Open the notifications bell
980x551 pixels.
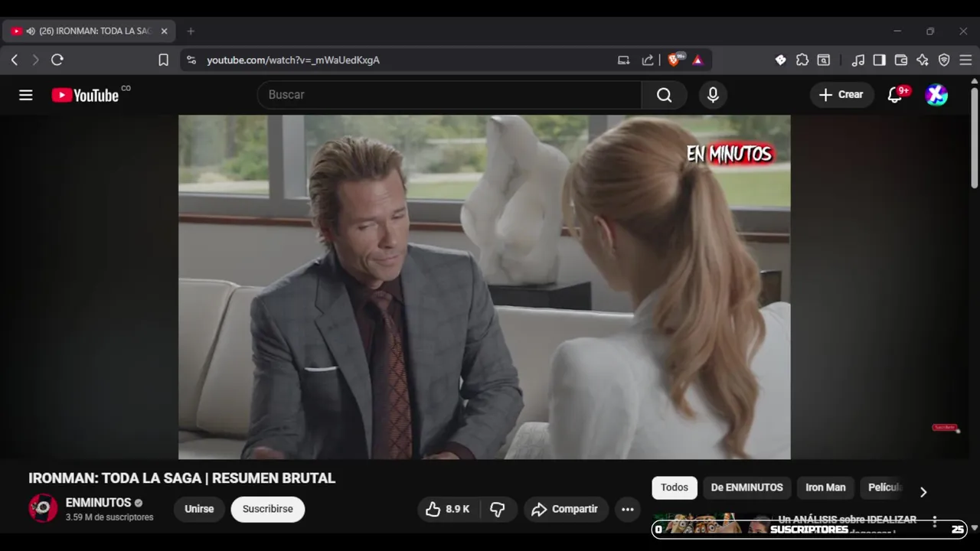click(895, 95)
